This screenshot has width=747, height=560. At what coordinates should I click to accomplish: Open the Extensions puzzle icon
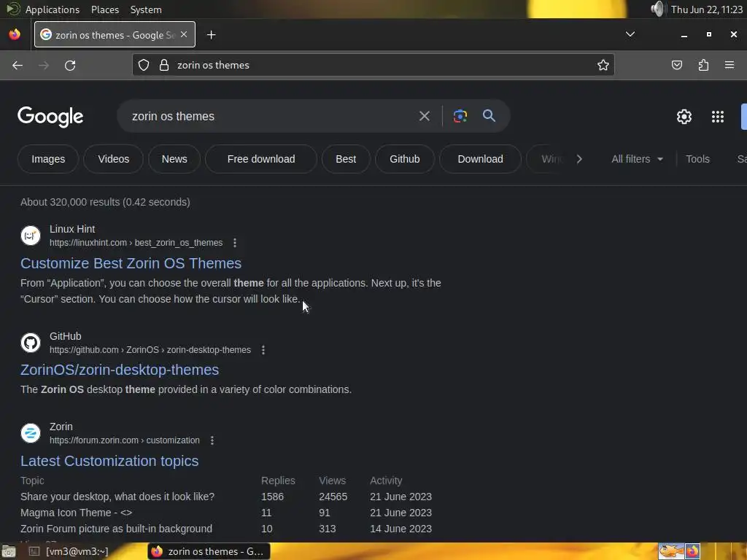703,65
